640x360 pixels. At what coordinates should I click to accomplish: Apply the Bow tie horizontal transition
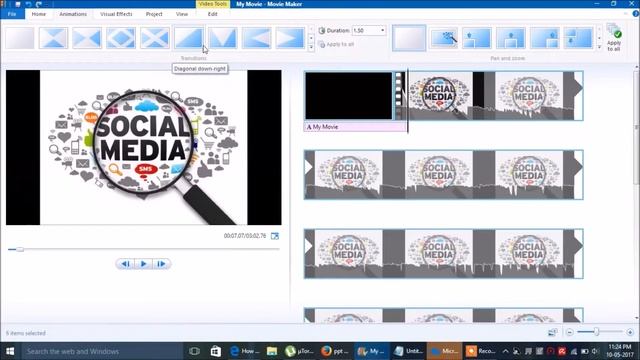53,38
